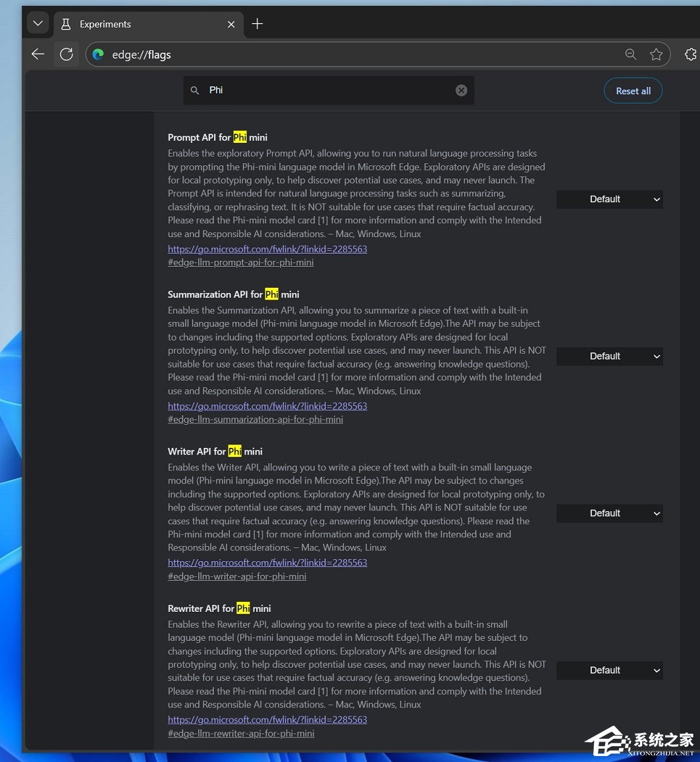700x762 pixels.
Task: Click the search magnifier icon in flags search box
Action: point(195,90)
